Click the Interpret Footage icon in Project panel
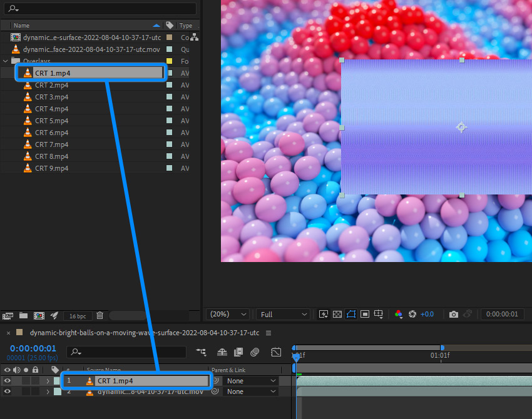Viewport: 532px width, 419px height. coord(8,316)
